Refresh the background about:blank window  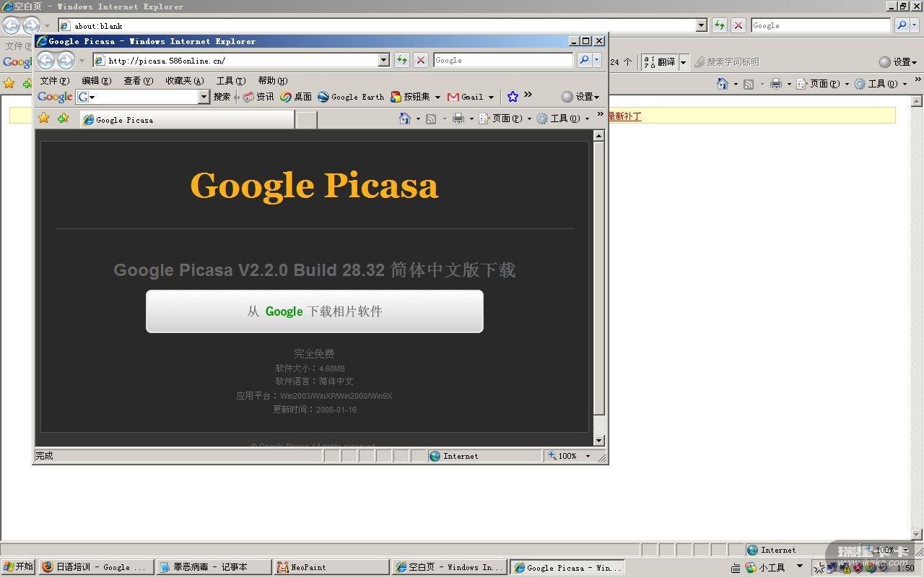pyautogui.click(x=720, y=25)
